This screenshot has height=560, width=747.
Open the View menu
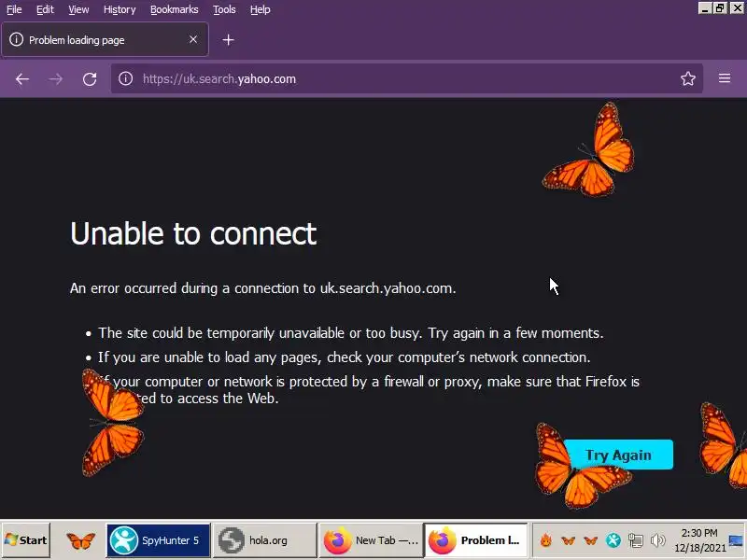click(78, 9)
